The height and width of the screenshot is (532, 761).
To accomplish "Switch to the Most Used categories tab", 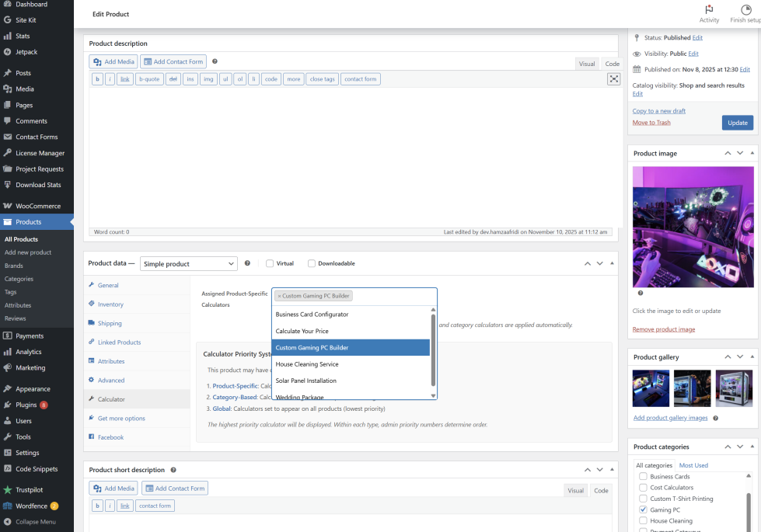I will 693,465.
